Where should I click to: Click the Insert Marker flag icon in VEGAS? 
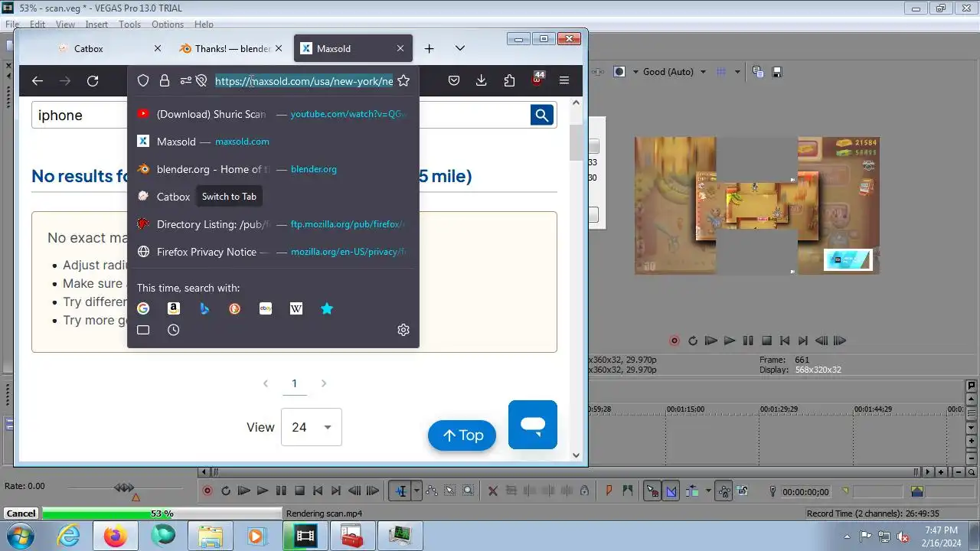[x=609, y=491]
